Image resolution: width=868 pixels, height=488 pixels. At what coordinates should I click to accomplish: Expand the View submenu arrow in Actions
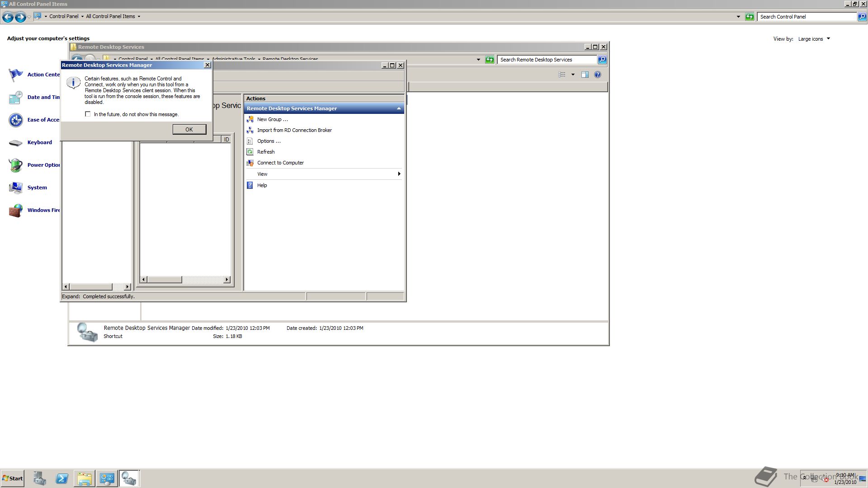pos(399,174)
